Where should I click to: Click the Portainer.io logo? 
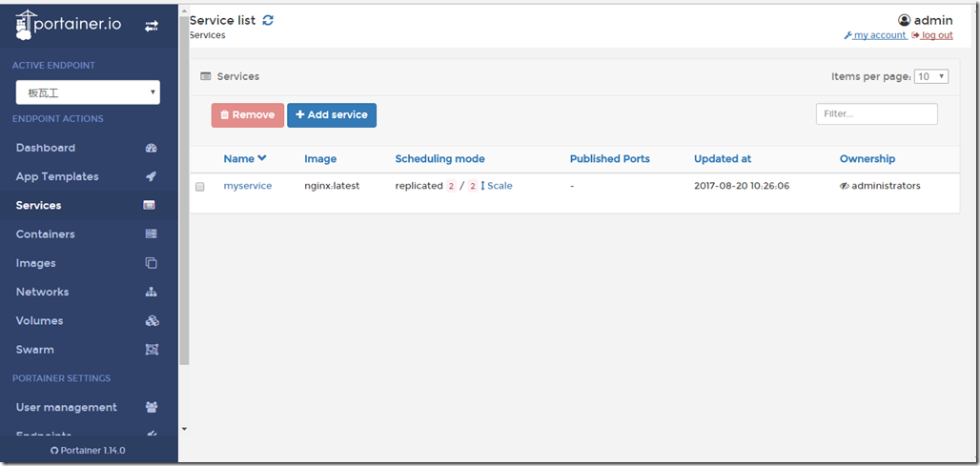click(68, 25)
